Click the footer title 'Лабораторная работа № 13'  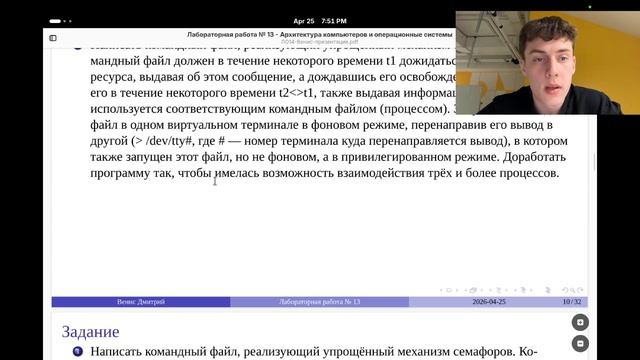pos(320,302)
